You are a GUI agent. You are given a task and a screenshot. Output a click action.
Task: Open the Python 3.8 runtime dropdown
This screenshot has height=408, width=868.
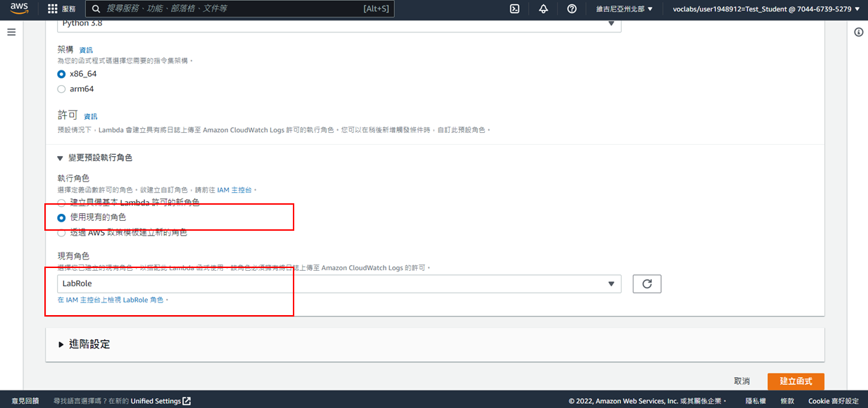click(x=339, y=25)
